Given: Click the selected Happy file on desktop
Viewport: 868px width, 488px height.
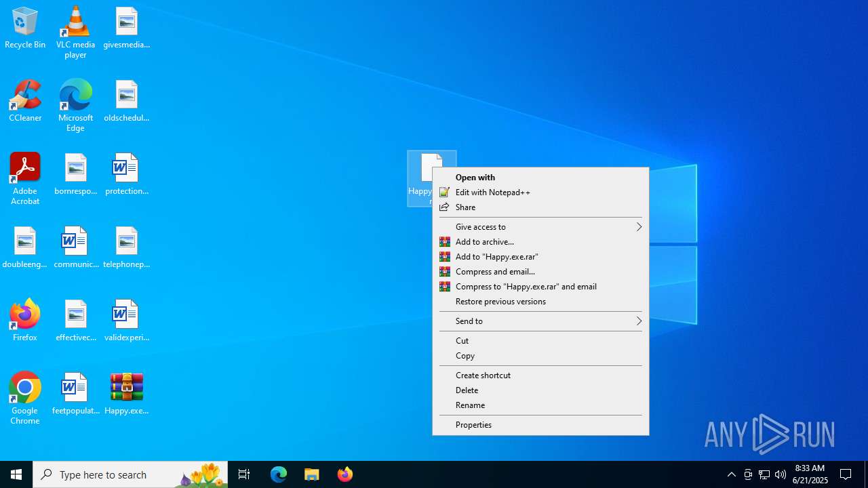Looking at the screenshot, I should click(x=420, y=178).
